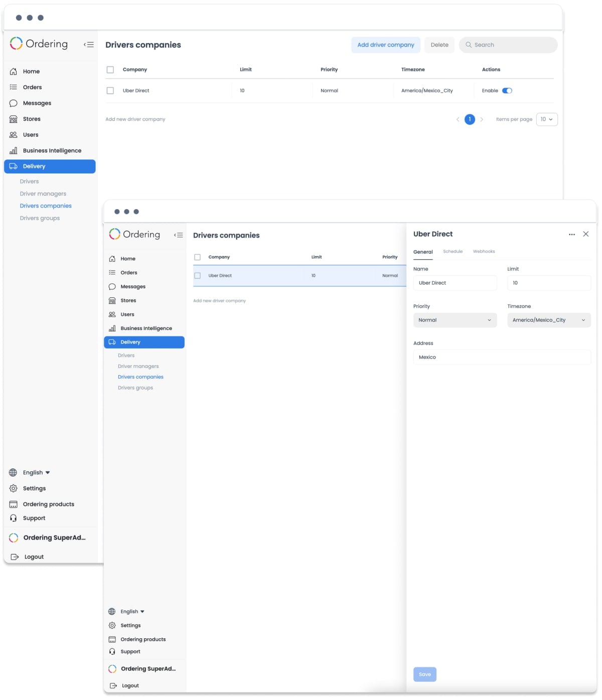The image size is (602, 700).
Task: Open Drivers groups in the front window submenu
Action: (135, 388)
